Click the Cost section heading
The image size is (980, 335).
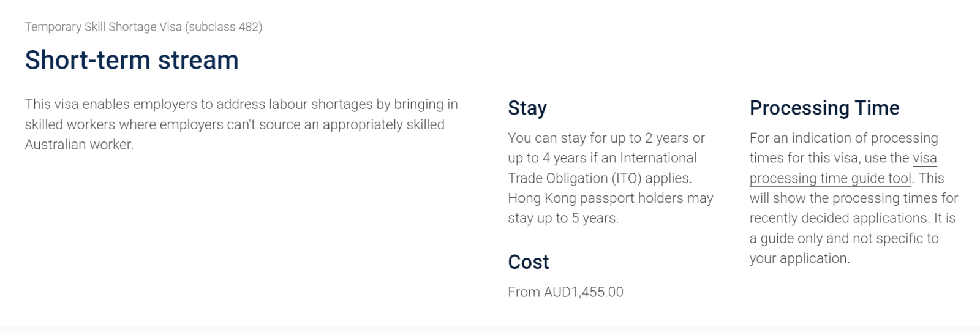point(528,262)
